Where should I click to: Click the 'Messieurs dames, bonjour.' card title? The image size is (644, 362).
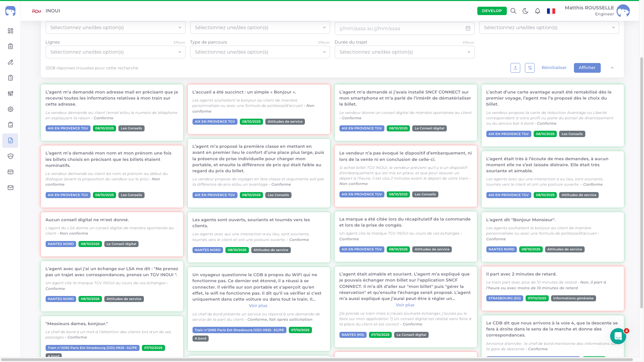click(x=77, y=324)
